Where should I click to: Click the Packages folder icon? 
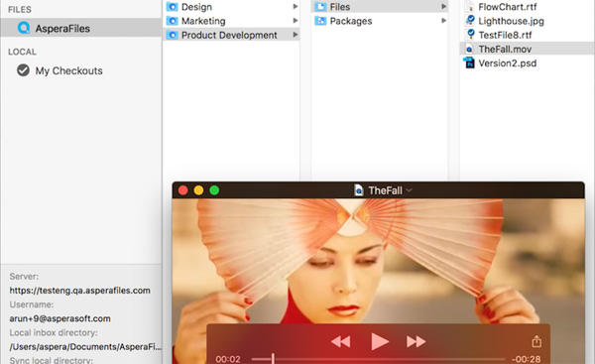coord(320,21)
